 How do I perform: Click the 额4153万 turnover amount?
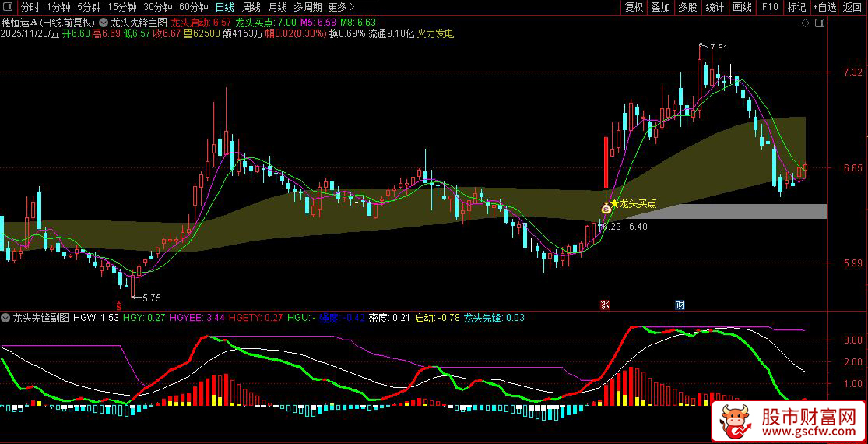click(x=243, y=33)
